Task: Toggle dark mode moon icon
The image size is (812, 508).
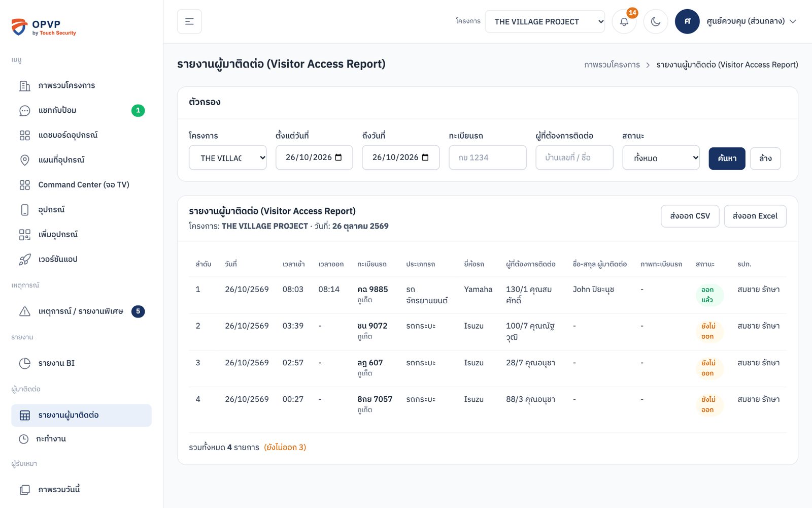Action: point(656,21)
